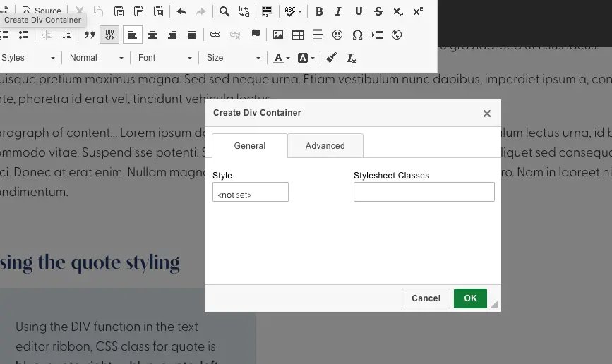Click Cancel in the dialog
This screenshot has width=612, height=364.
[426, 298]
